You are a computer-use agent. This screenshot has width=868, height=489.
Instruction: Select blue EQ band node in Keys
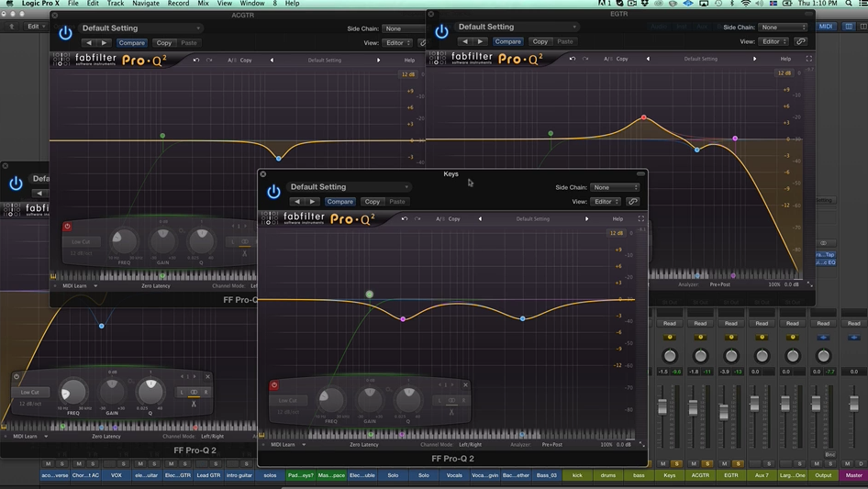(523, 319)
